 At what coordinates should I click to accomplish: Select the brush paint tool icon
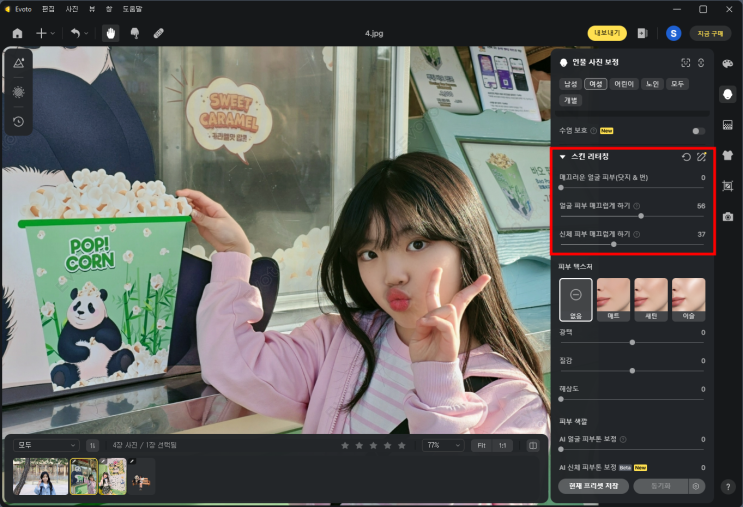[x=135, y=33]
